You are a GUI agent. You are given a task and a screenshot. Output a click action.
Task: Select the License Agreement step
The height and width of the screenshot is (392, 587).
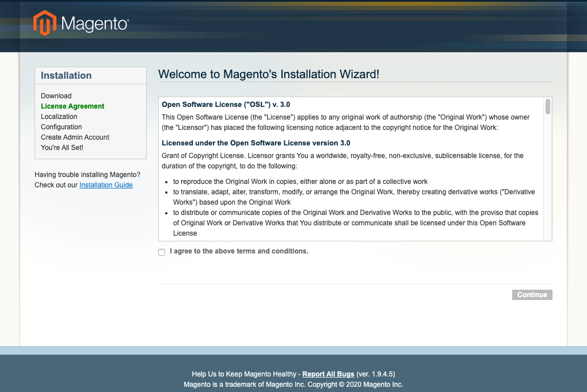[x=73, y=106]
